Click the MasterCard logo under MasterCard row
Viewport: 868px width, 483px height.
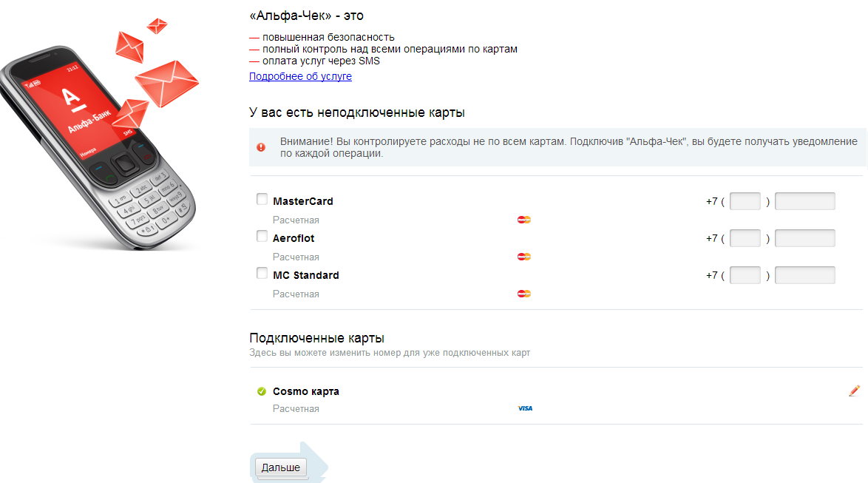click(523, 220)
